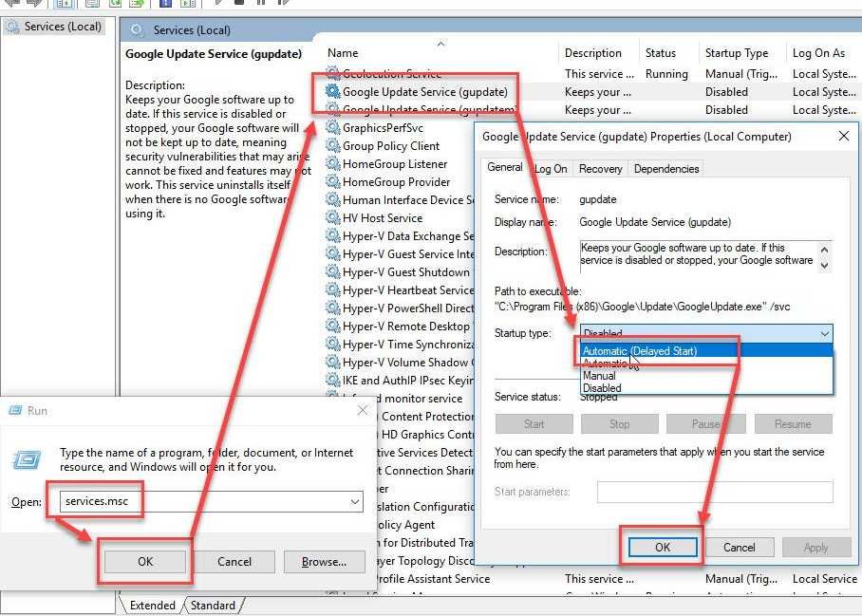Select the Group Policy Client row
862x616 pixels.
point(391,145)
